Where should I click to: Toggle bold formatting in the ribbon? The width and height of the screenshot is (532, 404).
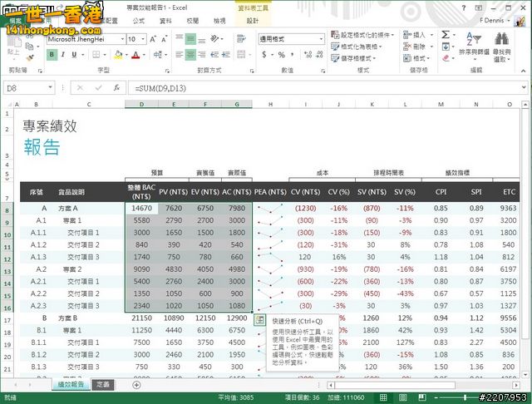(x=52, y=54)
